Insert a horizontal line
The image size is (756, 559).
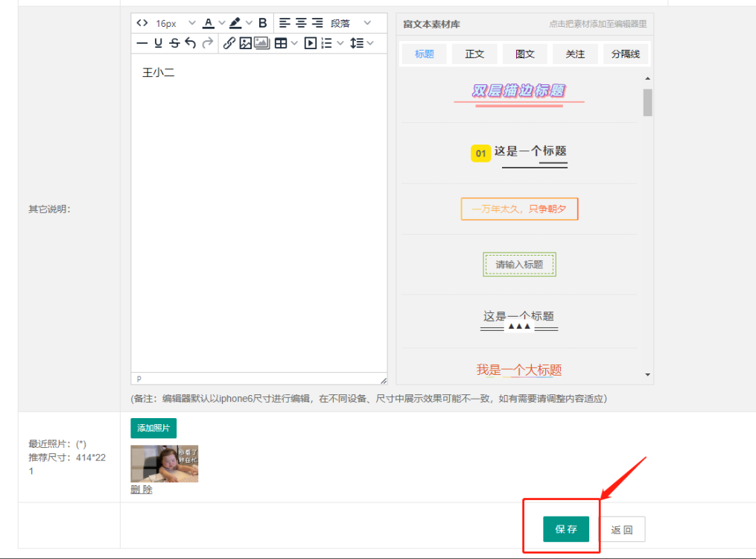click(x=142, y=43)
